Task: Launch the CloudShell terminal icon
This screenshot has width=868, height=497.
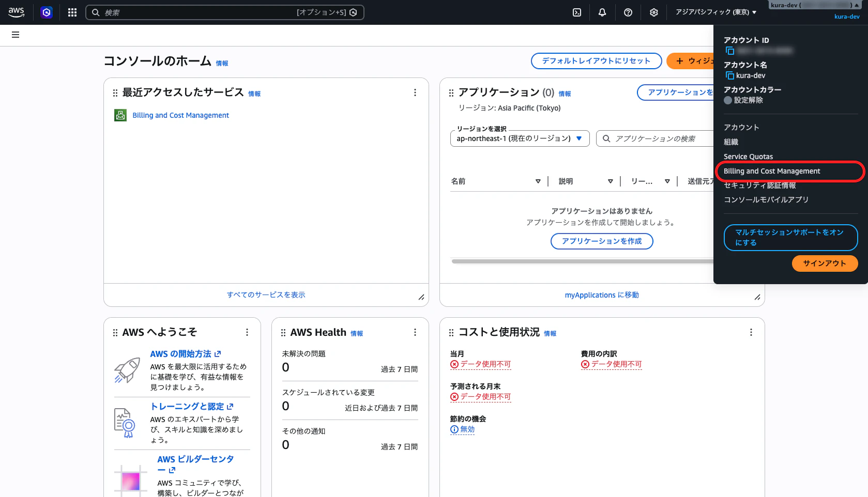Action: [577, 12]
